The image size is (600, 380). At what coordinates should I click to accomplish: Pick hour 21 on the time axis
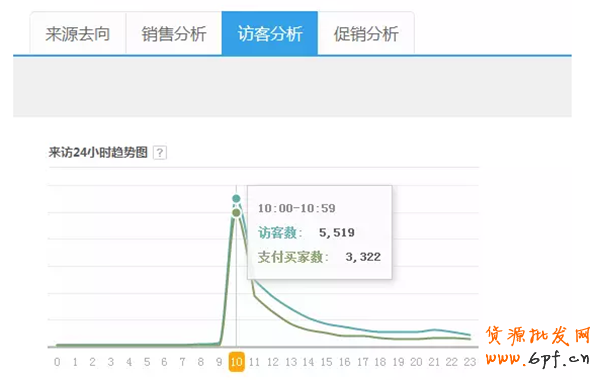434,362
